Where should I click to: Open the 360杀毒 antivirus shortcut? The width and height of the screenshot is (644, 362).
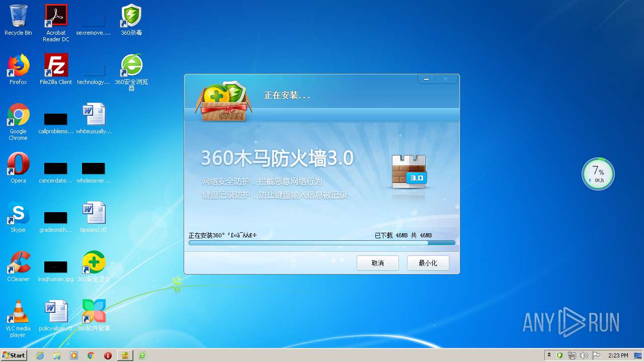[131, 20]
